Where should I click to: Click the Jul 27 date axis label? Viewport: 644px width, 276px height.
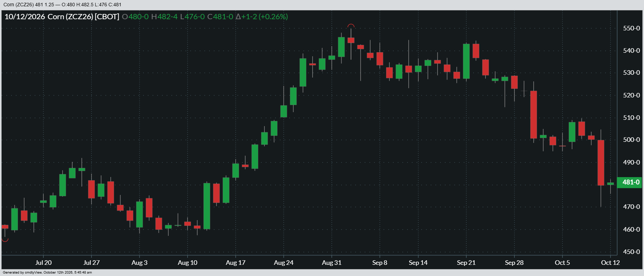[x=92, y=263]
